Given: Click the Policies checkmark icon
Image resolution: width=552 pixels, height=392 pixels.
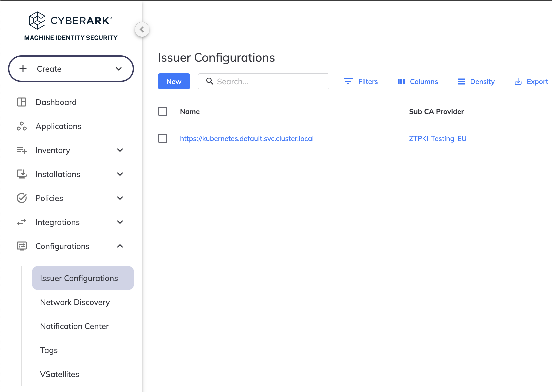Looking at the screenshot, I should click(x=22, y=198).
